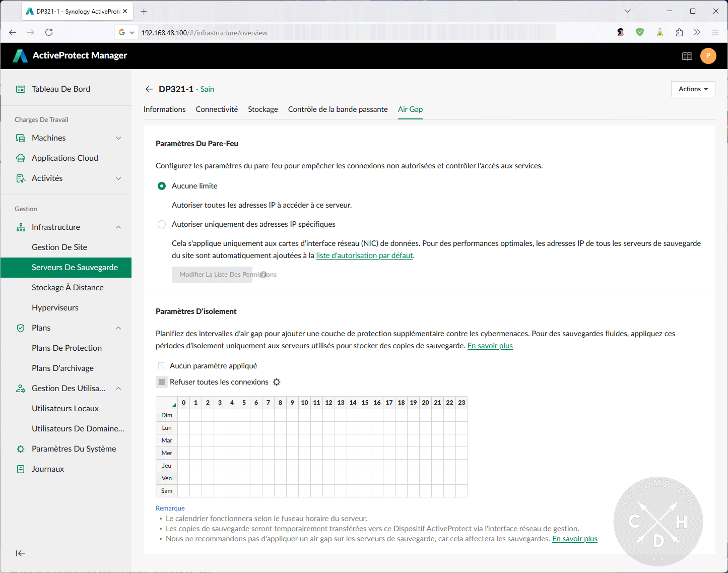Select the Tableau De Bord icon

21,88
